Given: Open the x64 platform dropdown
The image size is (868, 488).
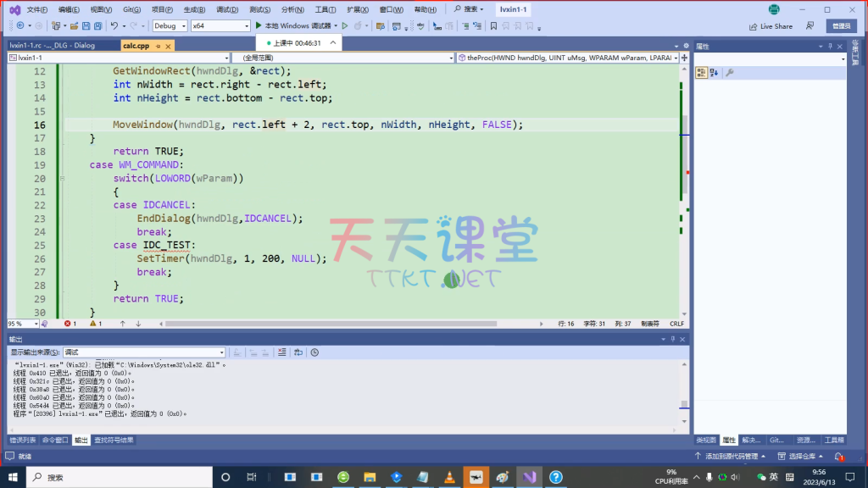Looking at the screenshot, I should pos(220,26).
